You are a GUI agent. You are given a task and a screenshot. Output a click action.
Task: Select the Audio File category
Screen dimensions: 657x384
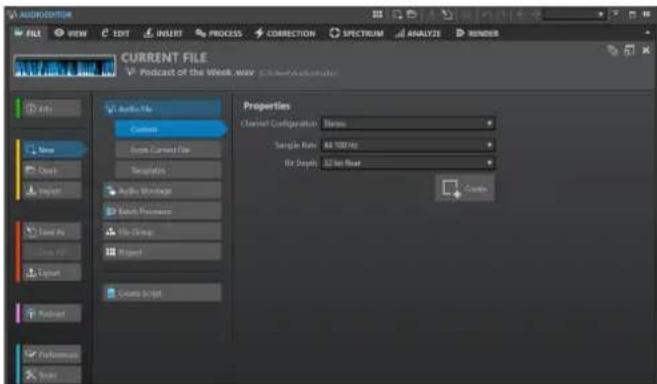(162, 109)
